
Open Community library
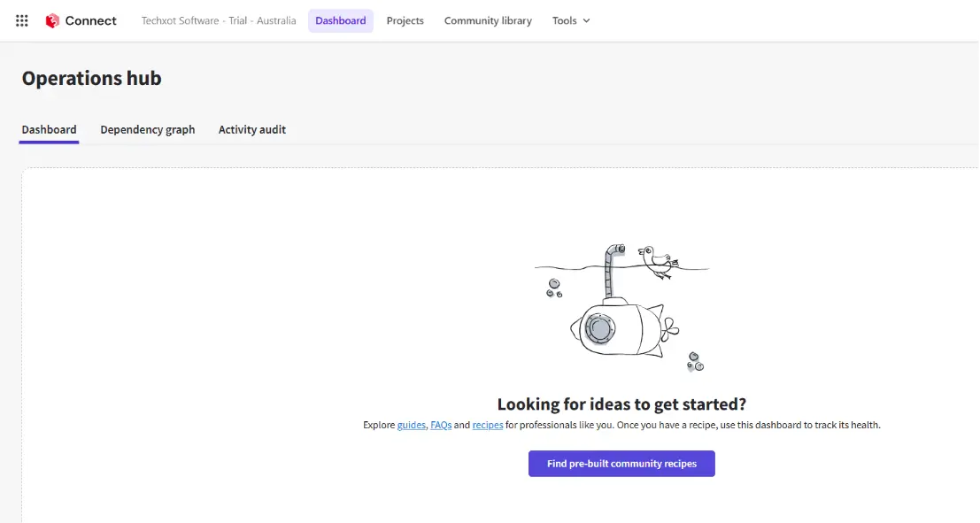click(488, 20)
